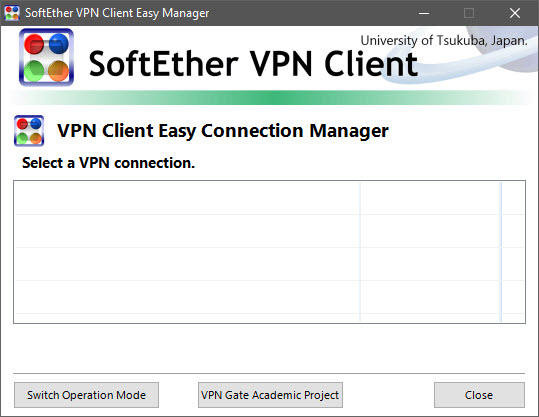
Task: Click the second empty row of the connection list
Action: pos(269,231)
